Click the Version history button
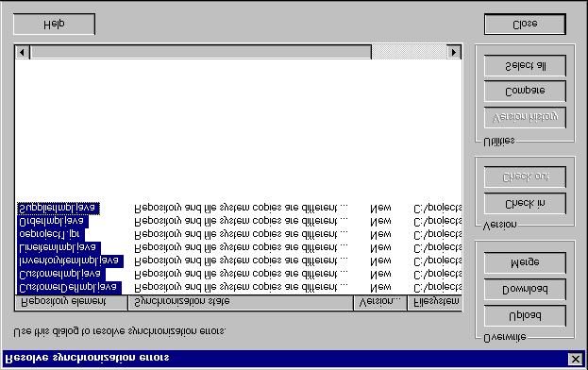Image resolution: width=588 pixels, height=370 pixels. 525,117
